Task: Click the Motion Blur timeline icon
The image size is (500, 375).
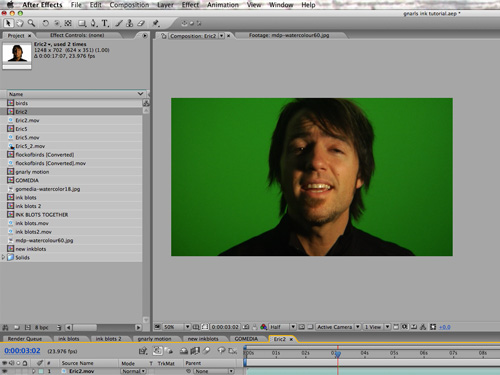Action: [x=207, y=351]
